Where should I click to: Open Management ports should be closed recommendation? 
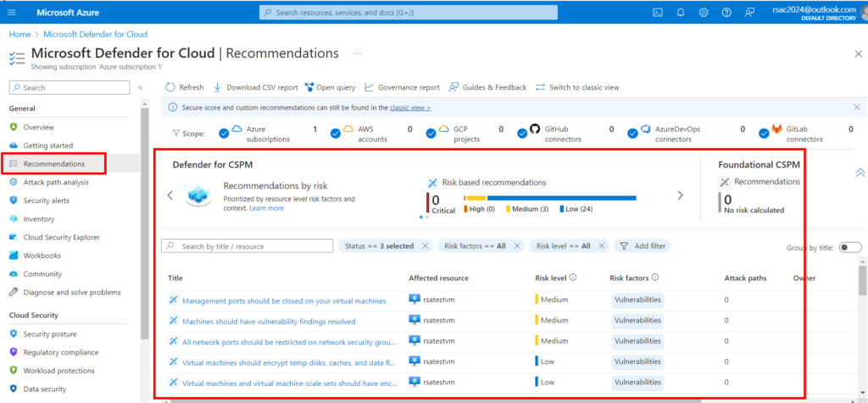(284, 301)
